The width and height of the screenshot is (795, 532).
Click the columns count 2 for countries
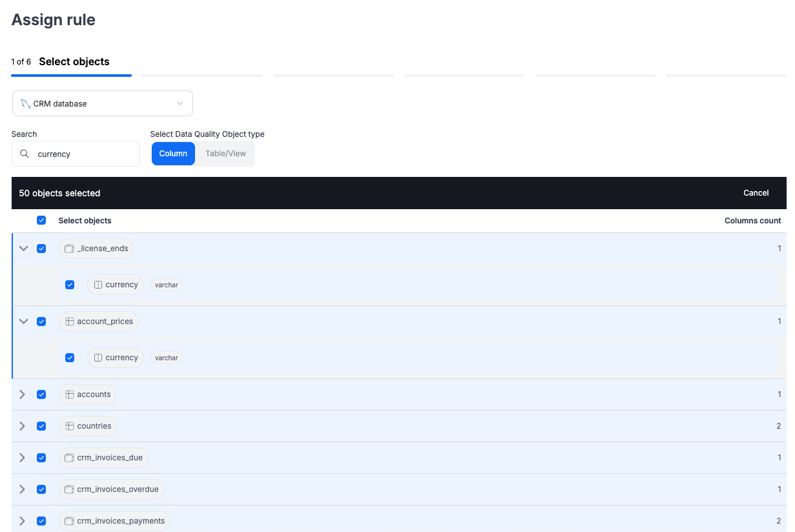coord(779,426)
